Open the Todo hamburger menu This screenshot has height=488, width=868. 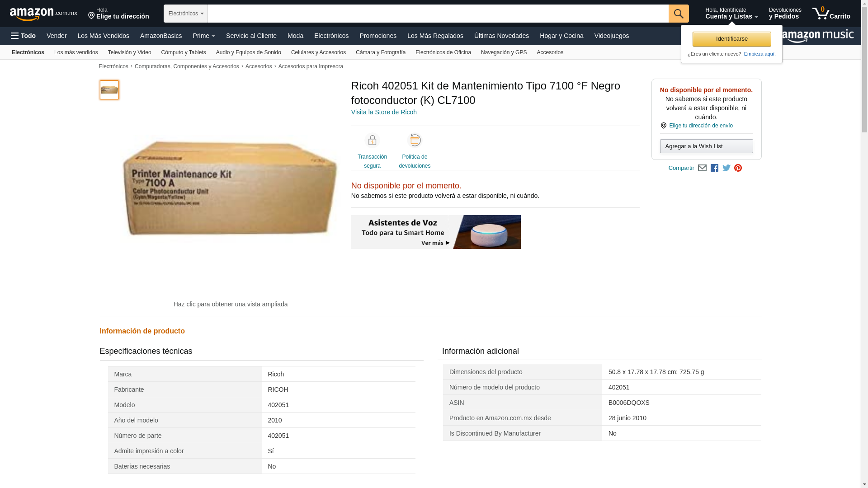pos(24,36)
